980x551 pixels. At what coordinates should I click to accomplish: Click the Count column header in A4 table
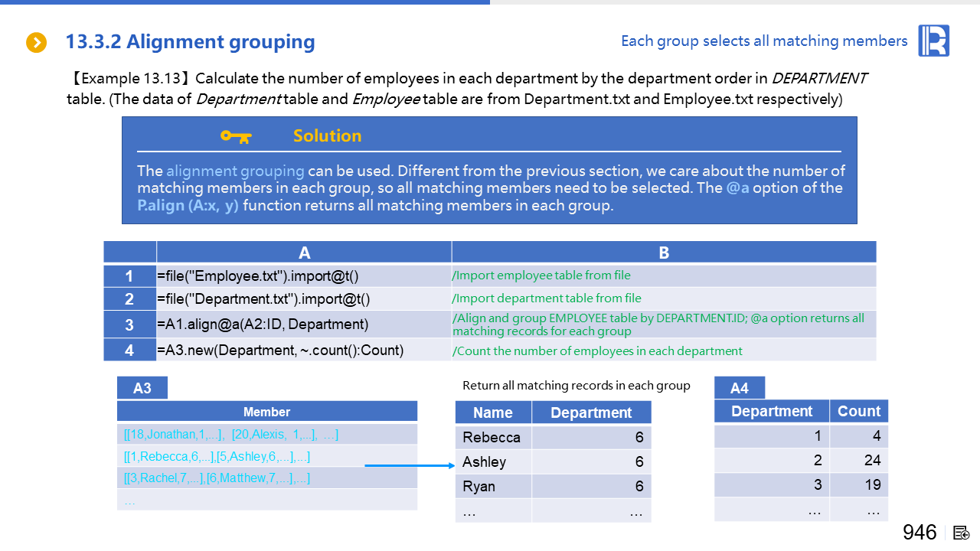coord(858,411)
